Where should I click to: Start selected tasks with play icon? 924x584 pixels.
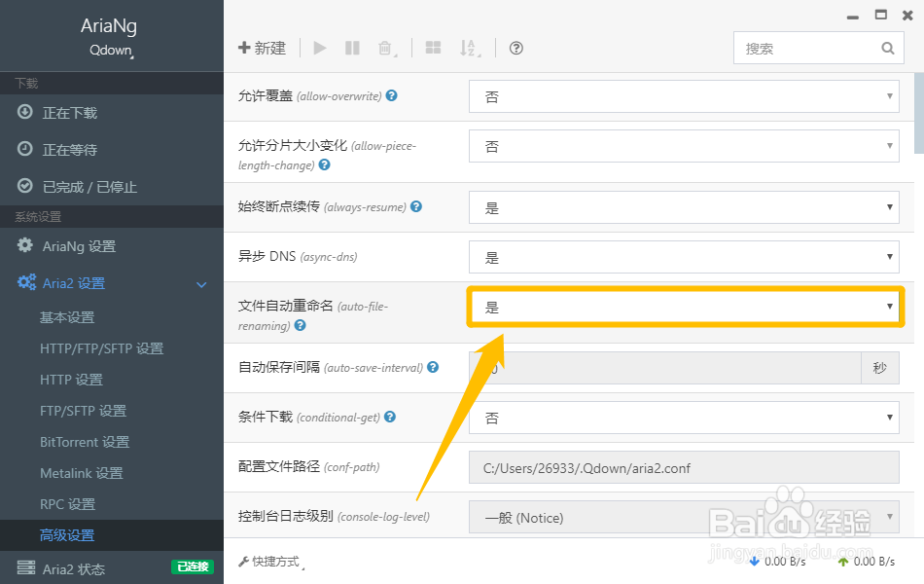click(x=320, y=48)
